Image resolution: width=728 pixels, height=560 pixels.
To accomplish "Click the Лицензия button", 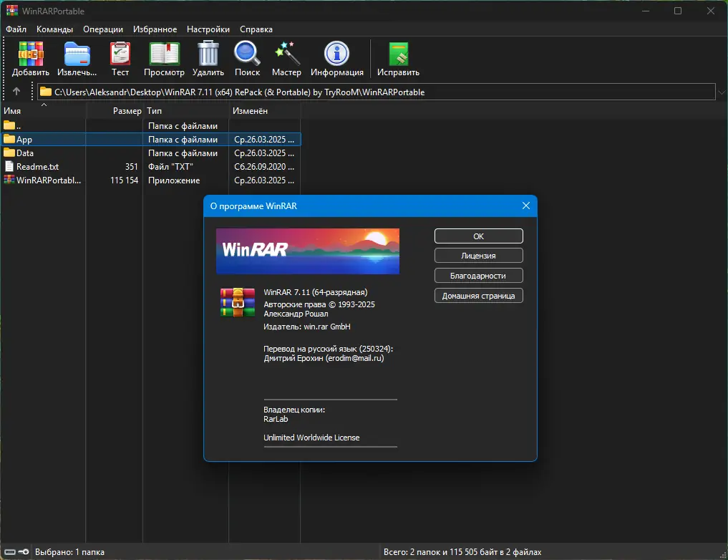I will [x=479, y=256].
